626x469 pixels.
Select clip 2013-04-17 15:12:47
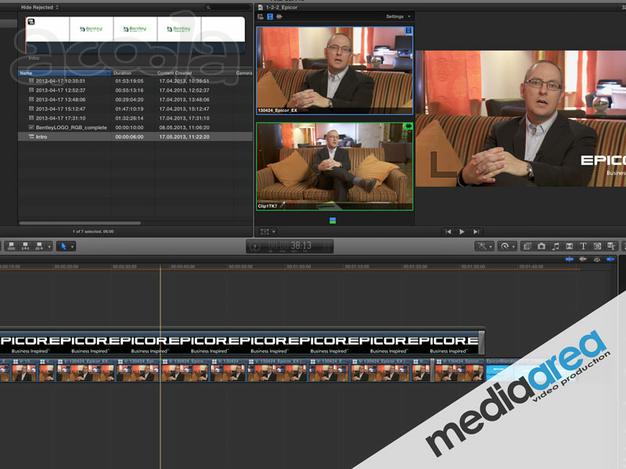pos(135,109)
